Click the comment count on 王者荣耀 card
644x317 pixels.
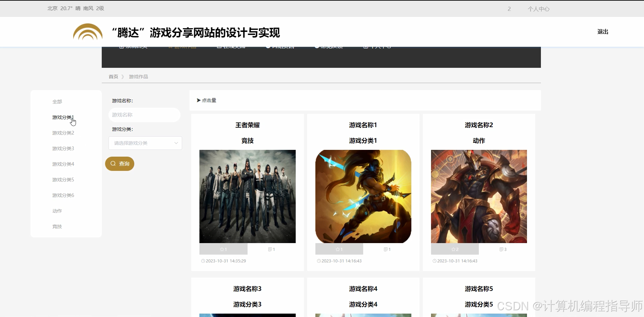click(271, 249)
